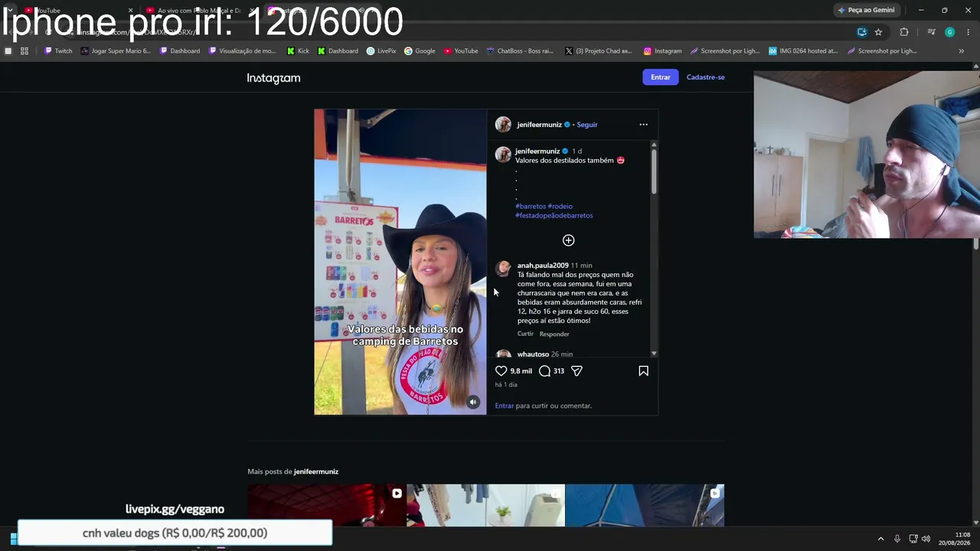The image size is (980, 551).
Task: Follow jenifeermuniz with Seguir
Action: (x=587, y=125)
